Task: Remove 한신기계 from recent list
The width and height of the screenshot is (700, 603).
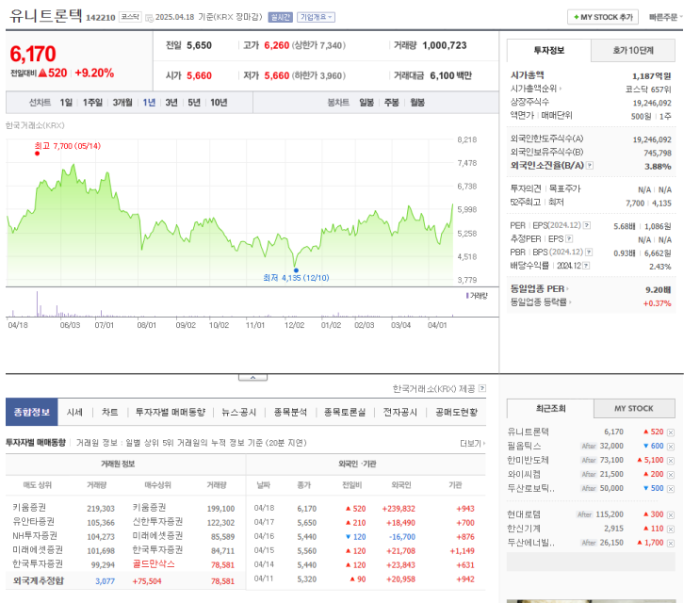Action: coord(671,530)
